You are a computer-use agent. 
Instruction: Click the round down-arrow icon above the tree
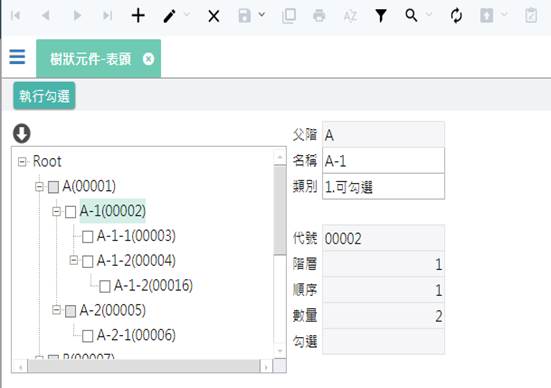tap(22, 133)
